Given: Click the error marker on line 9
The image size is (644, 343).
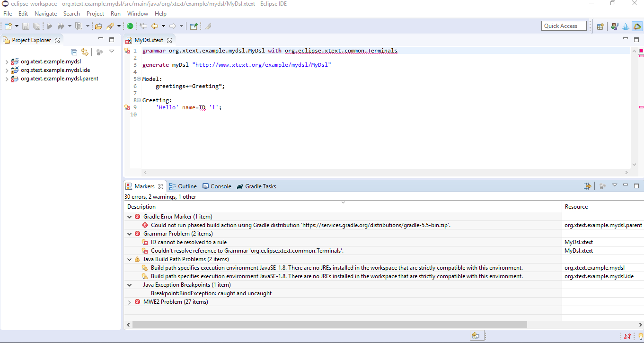Looking at the screenshot, I should [127, 108].
